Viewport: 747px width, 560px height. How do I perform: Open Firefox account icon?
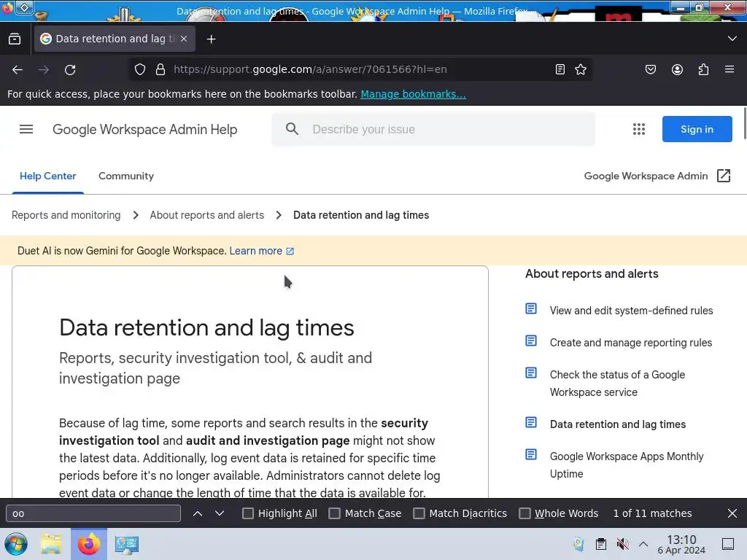click(x=677, y=69)
